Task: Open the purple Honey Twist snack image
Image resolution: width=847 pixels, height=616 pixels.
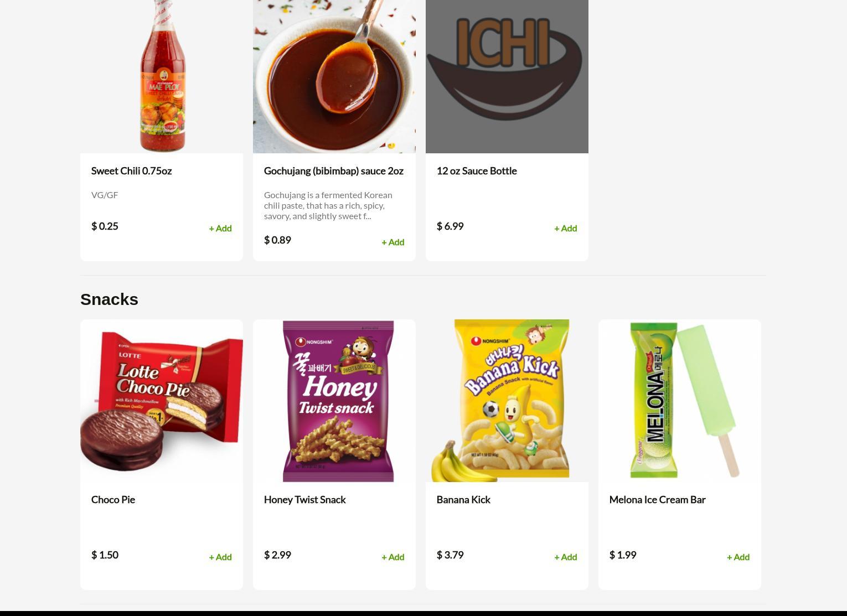Action: (x=334, y=401)
